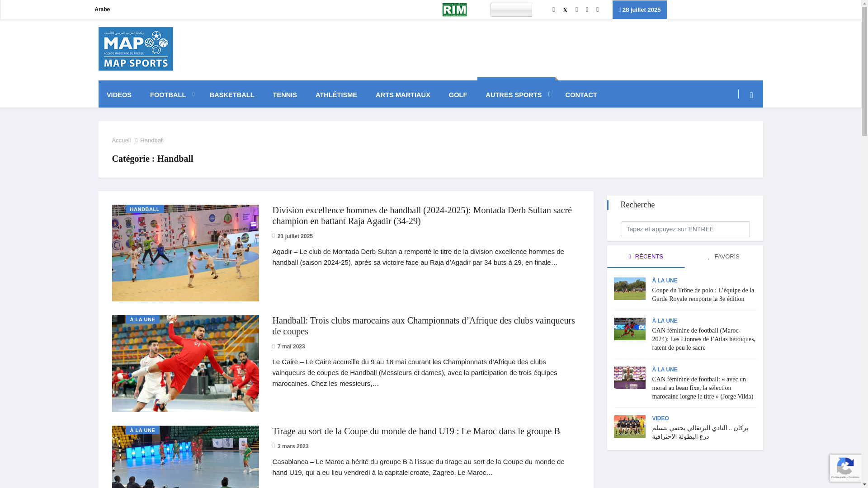Open sidebar Coupe du Trône de polo article
This screenshot has width=868, height=488.
click(703, 295)
